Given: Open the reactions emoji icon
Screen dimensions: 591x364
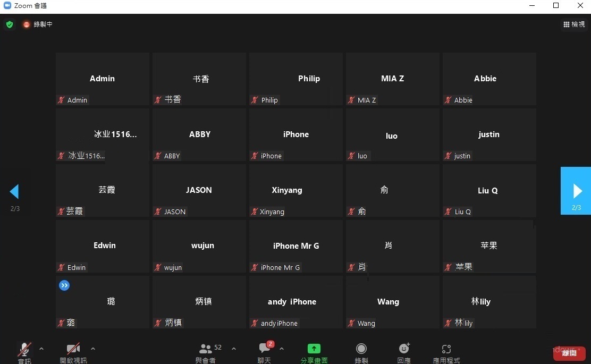Looking at the screenshot, I should click(404, 349).
